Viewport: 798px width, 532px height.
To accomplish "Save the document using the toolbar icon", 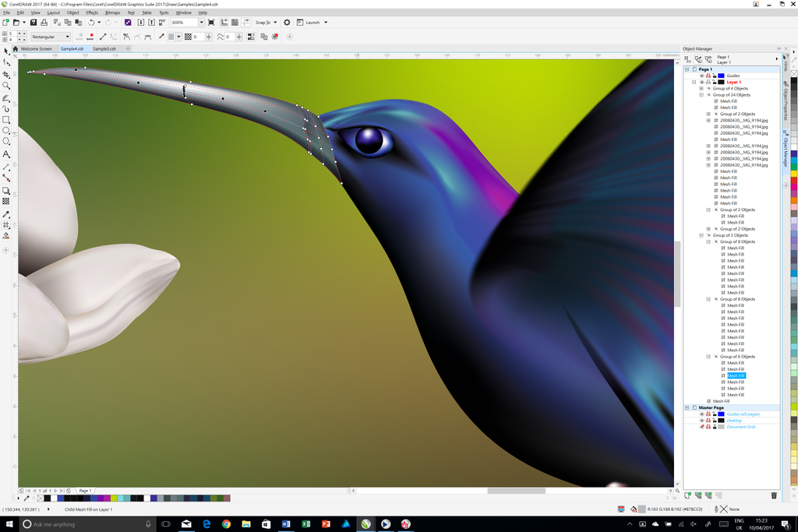I will [34, 22].
